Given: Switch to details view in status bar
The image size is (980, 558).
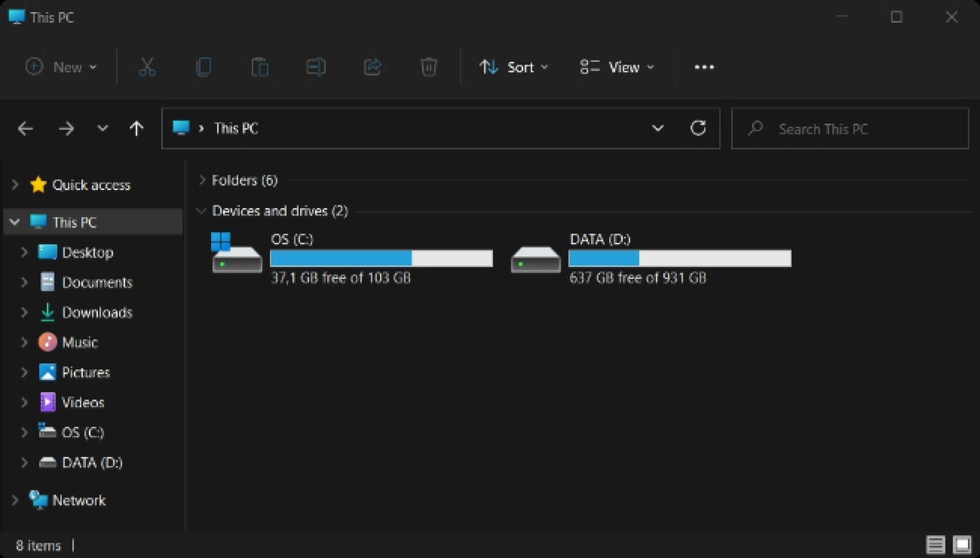Looking at the screenshot, I should [934, 544].
